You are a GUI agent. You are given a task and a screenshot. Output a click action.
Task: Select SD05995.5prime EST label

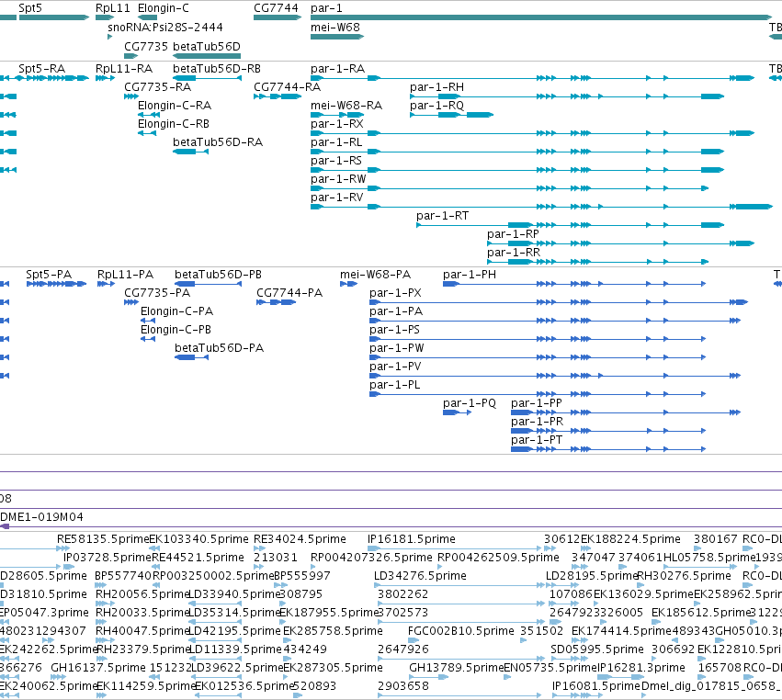point(597,649)
